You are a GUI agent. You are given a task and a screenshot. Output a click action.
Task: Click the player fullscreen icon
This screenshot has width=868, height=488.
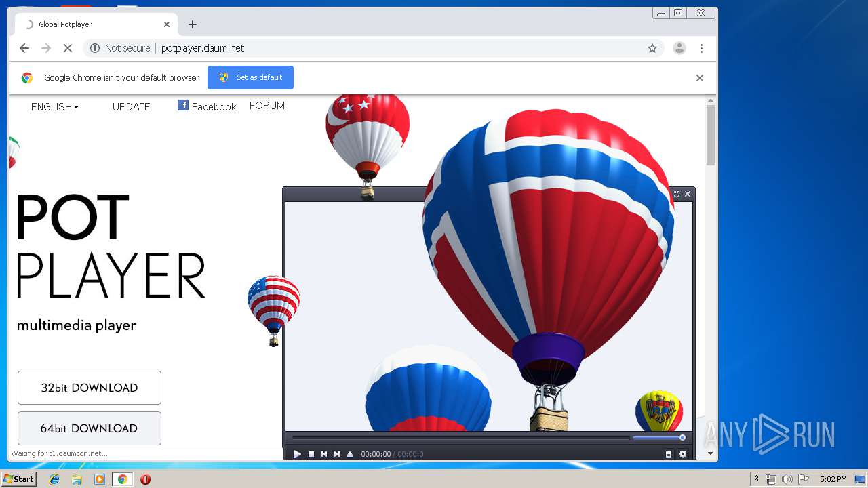[x=677, y=194]
